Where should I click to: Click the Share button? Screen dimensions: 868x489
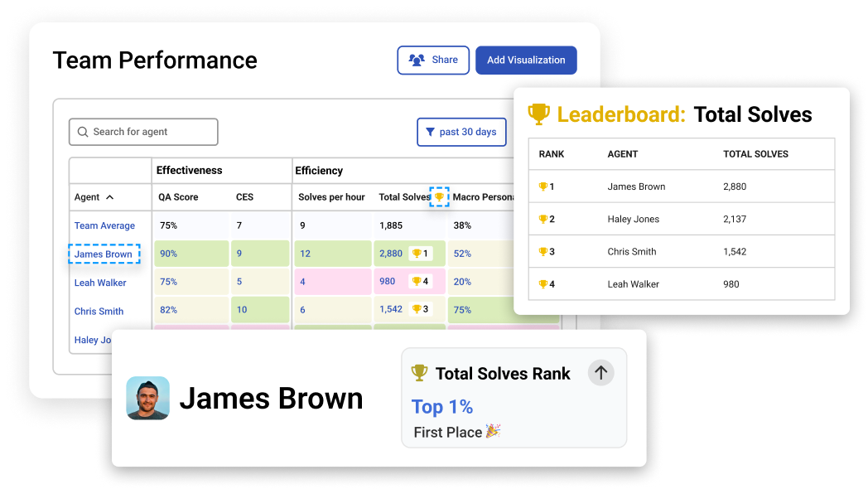click(x=433, y=61)
